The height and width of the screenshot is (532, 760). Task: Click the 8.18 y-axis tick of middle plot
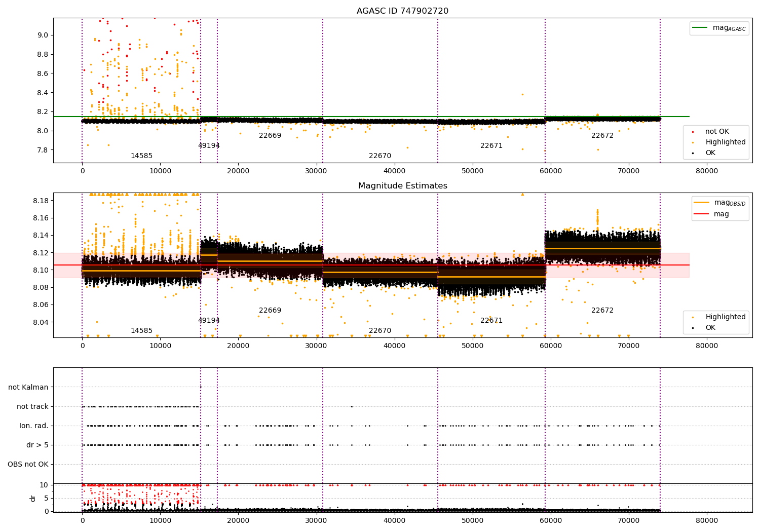point(41,201)
